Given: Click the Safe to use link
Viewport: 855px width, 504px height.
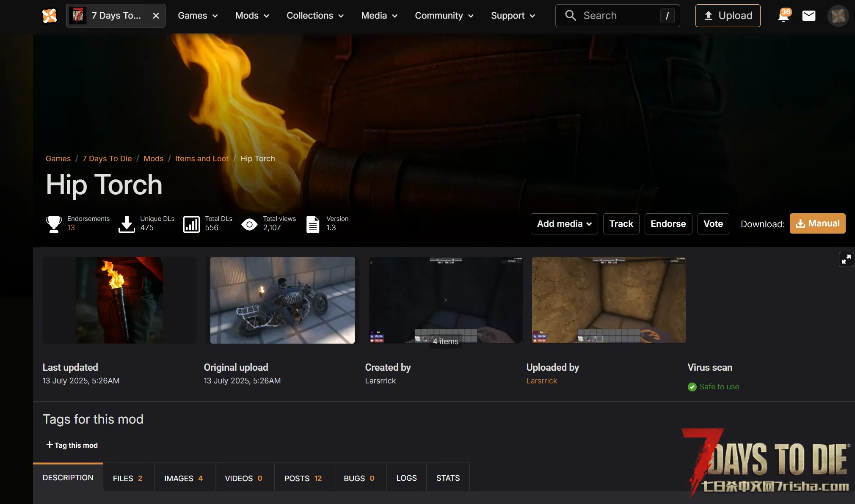Looking at the screenshot, I should (719, 387).
